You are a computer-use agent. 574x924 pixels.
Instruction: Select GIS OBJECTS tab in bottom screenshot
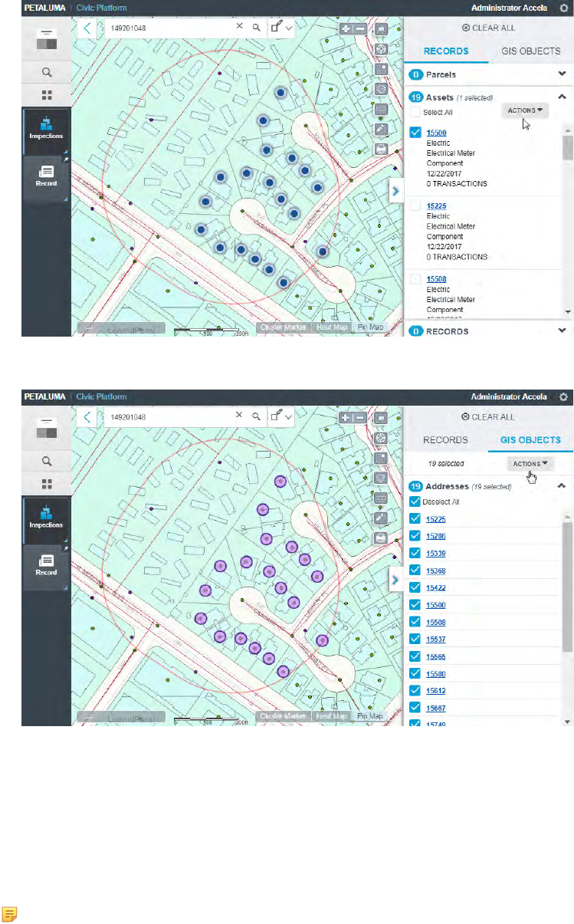pos(531,440)
